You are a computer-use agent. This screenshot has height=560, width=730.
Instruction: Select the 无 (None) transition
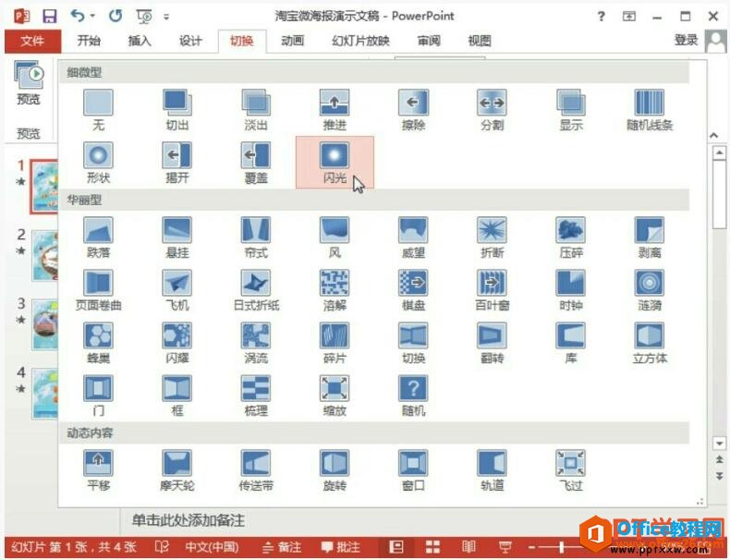coord(98,110)
